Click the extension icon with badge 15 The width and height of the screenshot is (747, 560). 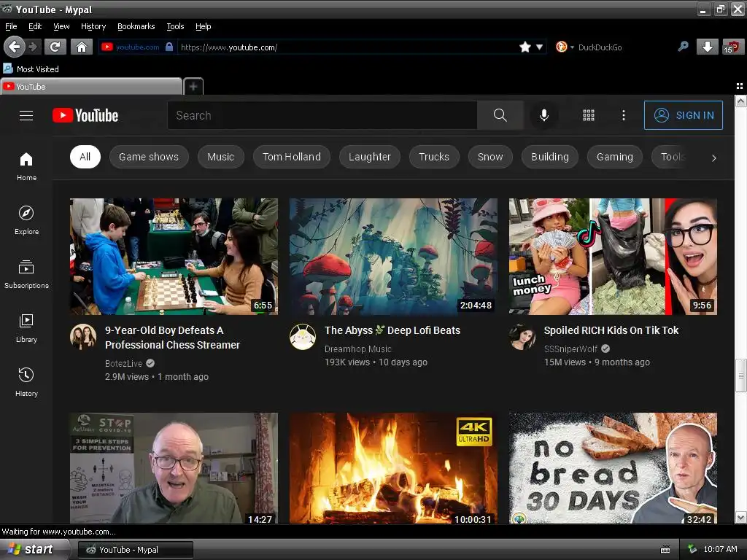click(732, 47)
